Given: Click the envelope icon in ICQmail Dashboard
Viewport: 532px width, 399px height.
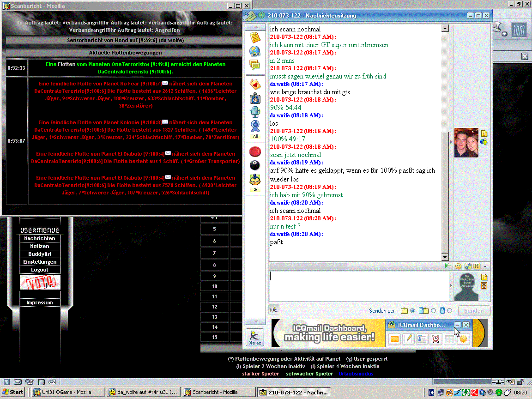Looking at the screenshot, I should click(x=394, y=339).
